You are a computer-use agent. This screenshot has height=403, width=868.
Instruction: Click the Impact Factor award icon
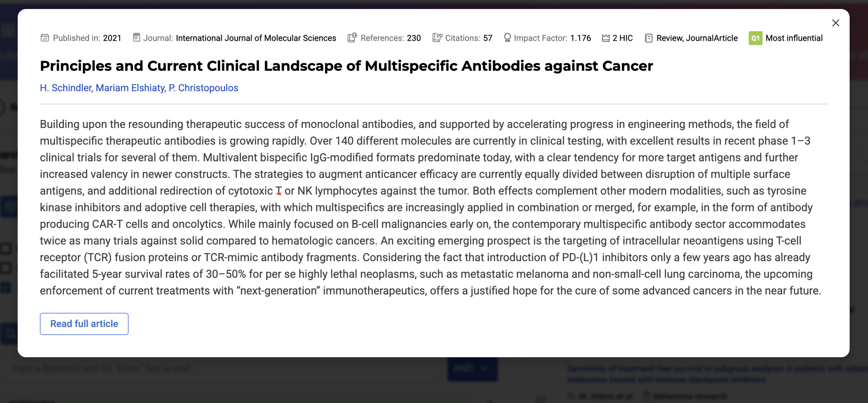[507, 37]
